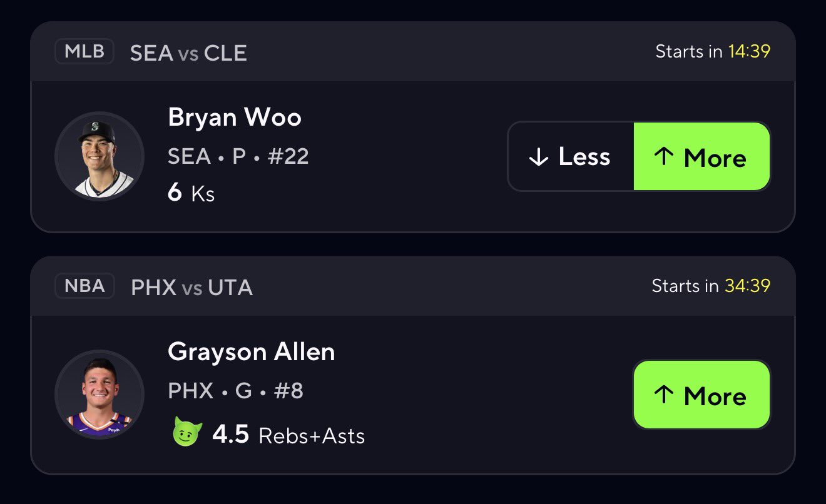The image size is (826, 504).
Task: Click the Grayson Allen player name
Action: pyautogui.click(x=251, y=352)
